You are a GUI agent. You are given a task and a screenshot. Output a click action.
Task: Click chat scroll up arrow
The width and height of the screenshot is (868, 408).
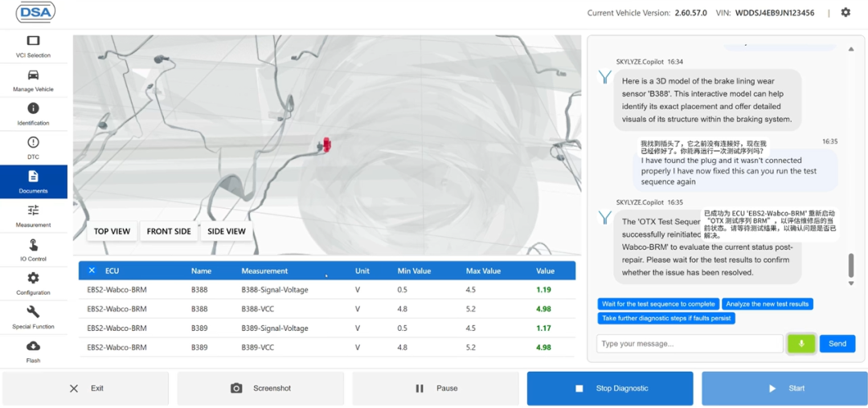851,49
